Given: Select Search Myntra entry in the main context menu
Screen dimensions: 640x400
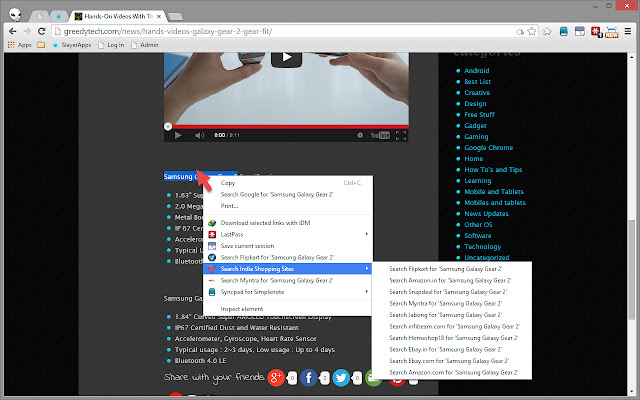Looking at the screenshot, I should click(x=288, y=280).
